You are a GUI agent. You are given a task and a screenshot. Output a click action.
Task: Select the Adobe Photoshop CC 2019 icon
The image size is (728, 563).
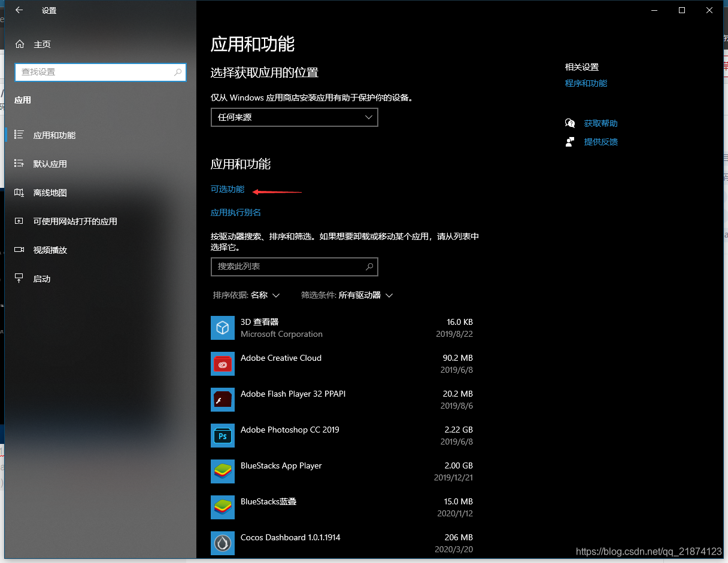223,436
